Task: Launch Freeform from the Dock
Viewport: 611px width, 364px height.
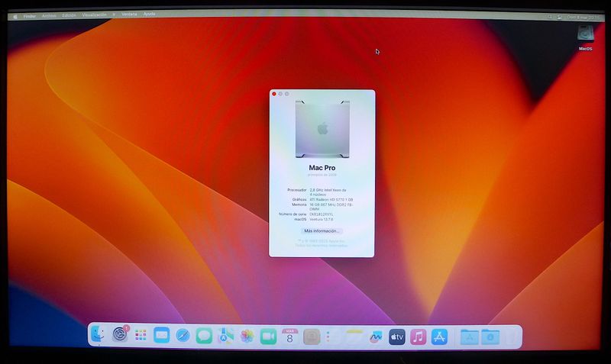Action: coord(376,337)
